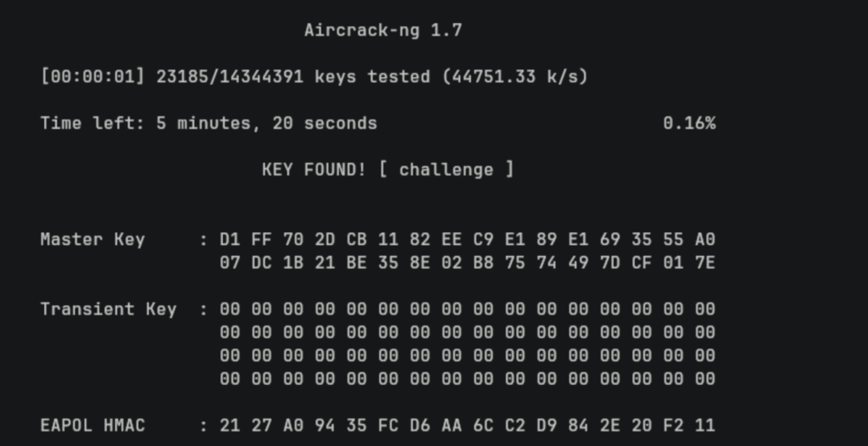Click the found key word challenge

pos(446,170)
